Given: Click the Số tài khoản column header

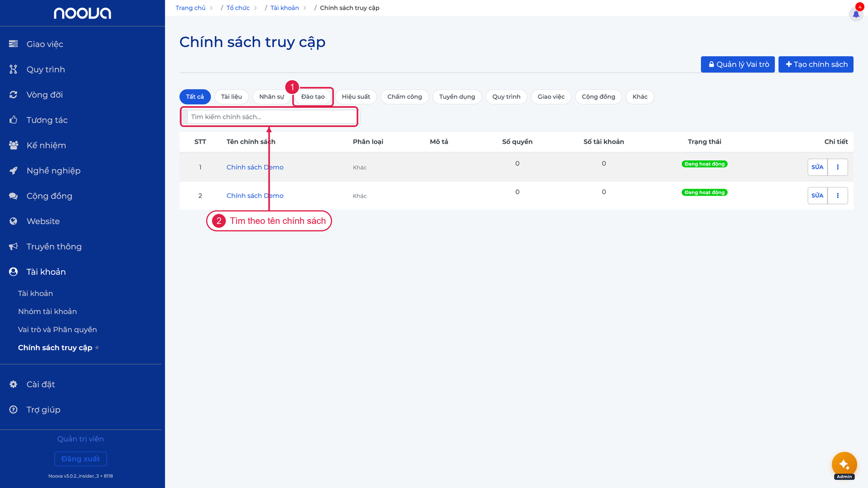Looking at the screenshot, I should 604,142.
